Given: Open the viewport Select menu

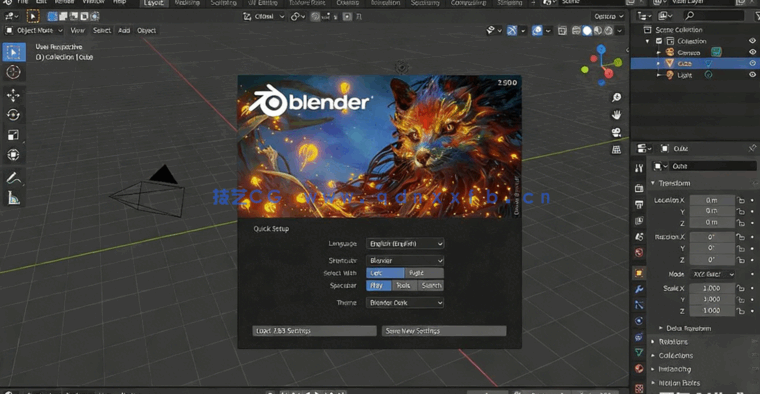Looking at the screenshot, I should pos(102,31).
